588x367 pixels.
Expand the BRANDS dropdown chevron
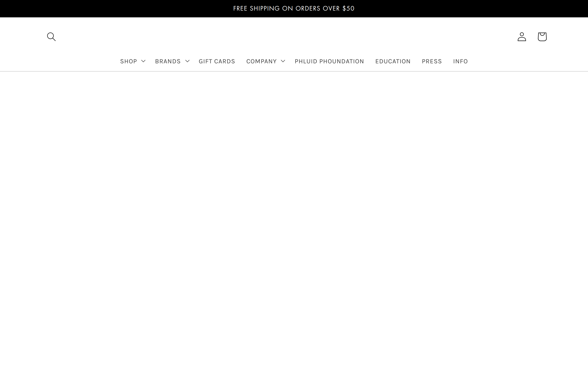pos(187,61)
